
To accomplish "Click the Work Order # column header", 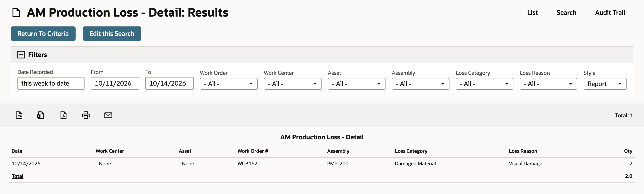I will pyautogui.click(x=253, y=151).
